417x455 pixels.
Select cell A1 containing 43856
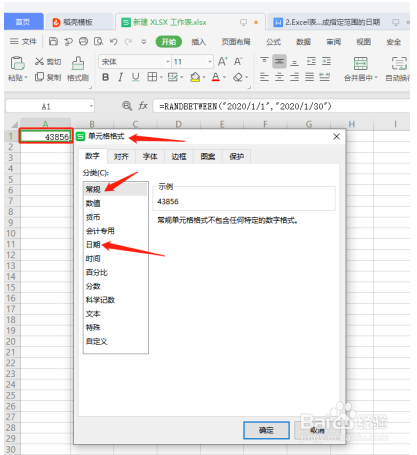click(46, 136)
